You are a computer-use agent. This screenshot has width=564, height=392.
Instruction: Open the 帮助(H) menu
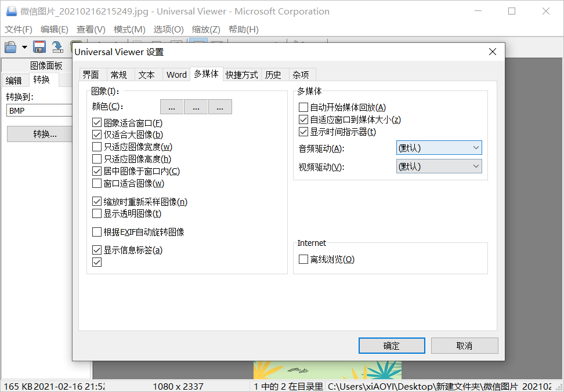pyautogui.click(x=244, y=30)
